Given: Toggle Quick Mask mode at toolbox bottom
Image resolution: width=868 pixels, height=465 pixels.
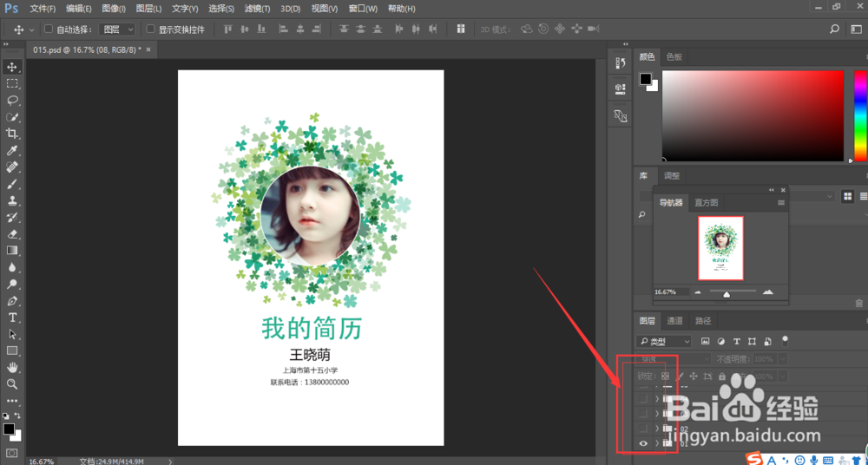Looking at the screenshot, I should pyautogui.click(x=11, y=453).
